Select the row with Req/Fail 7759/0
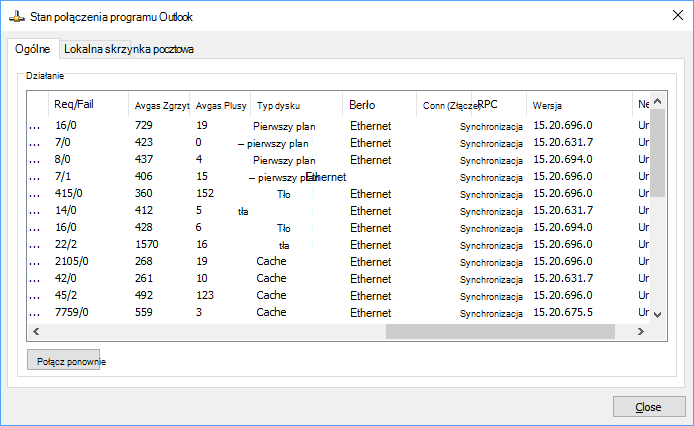Screen dimensions: 694x426 click(339, 312)
